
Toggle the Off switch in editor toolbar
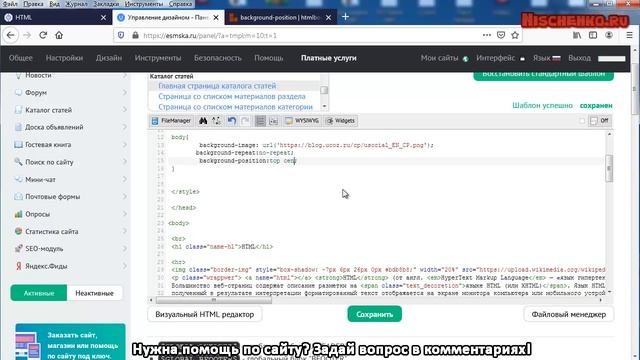click(x=600, y=121)
